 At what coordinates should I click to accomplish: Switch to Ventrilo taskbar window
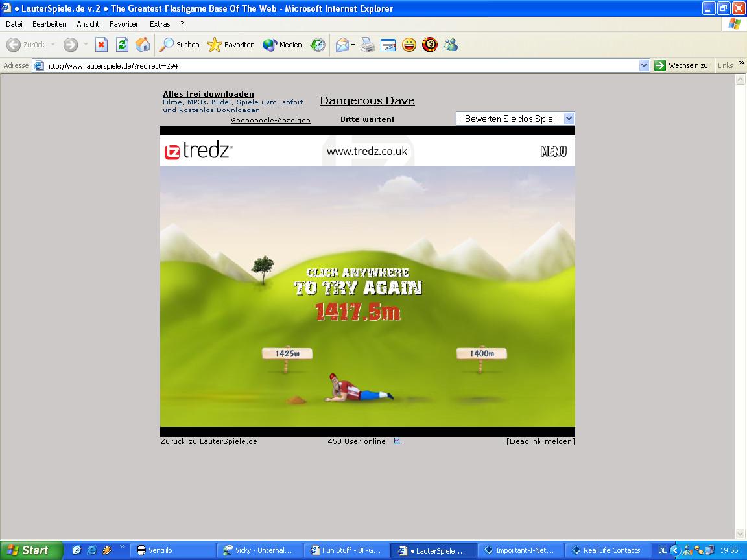click(173, 550)
